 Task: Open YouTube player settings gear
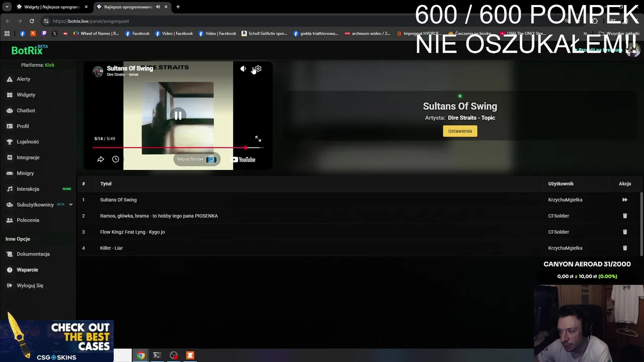[x=258, y=69]
